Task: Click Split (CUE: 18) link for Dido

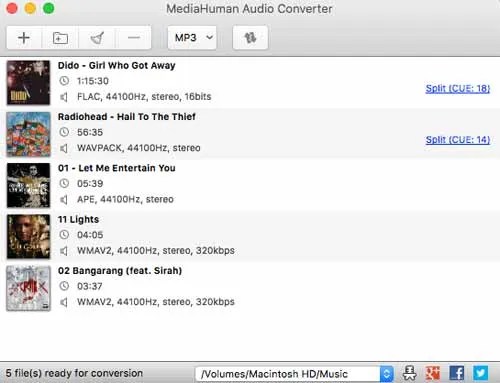Action: (x=458, y=88)
